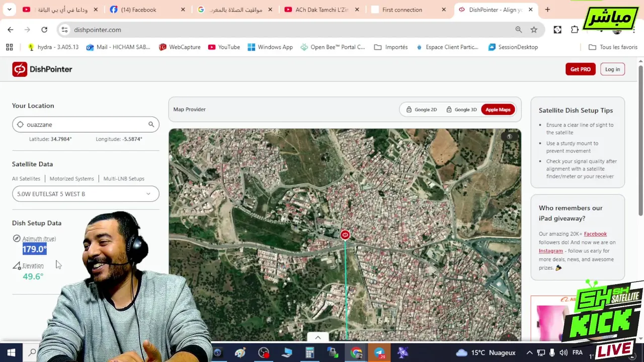The height and width of the screenshot is (362, 644).
Task: Open the Windows App bookmark
Action: tap(270, 47)
